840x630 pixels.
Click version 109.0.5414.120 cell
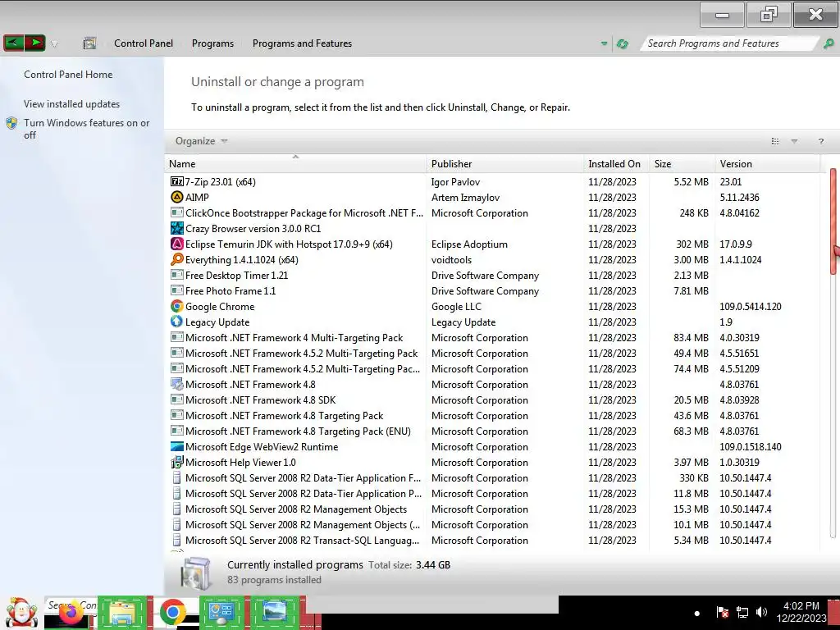click(x=750, y=307)
